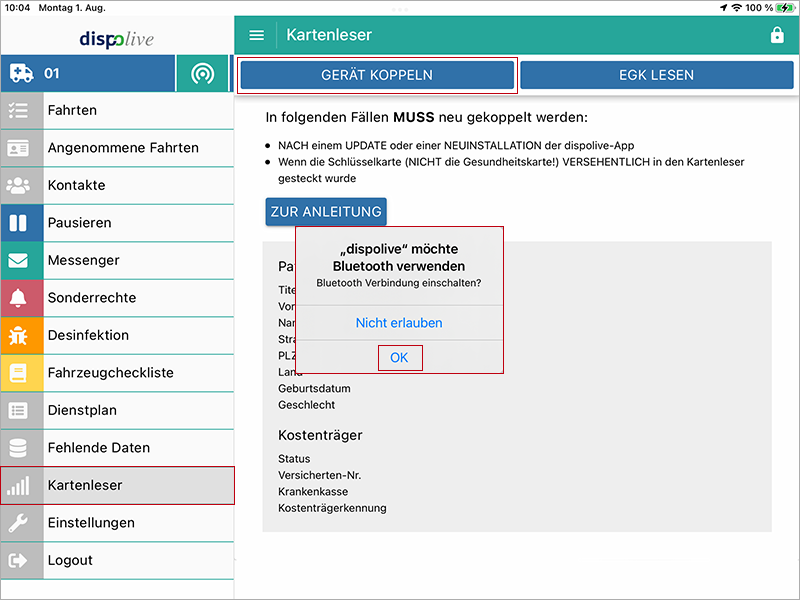Viewport: 800px width, 600px height.
Task: Tap the Pausieren pause icon
Action: pyautogui.click(x=18, y=223)
